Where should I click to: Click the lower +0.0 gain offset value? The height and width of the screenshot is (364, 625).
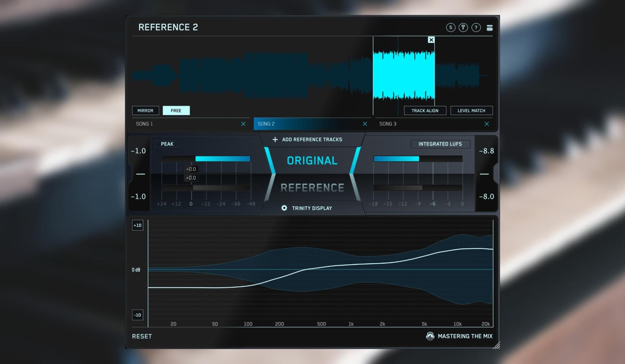191,178
